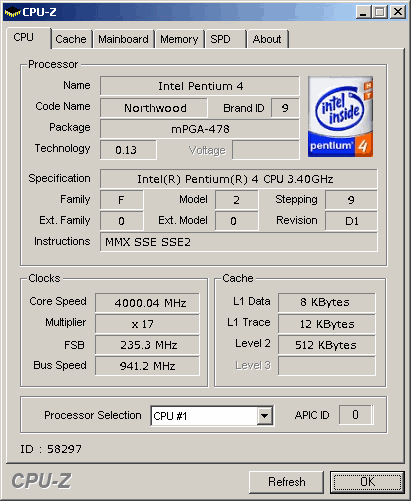This screenshot has width=411, height=501.
Task: Confirm with the OK button
Action: click(367, 482)
